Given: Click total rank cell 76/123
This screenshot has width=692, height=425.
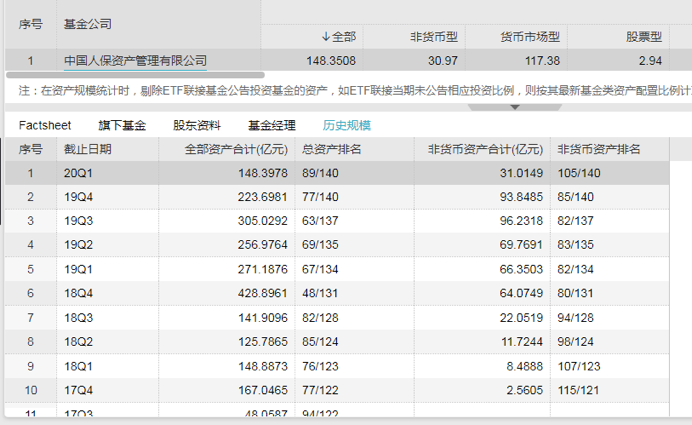Looking at the screenshot, I should click(x=320, y=366).
